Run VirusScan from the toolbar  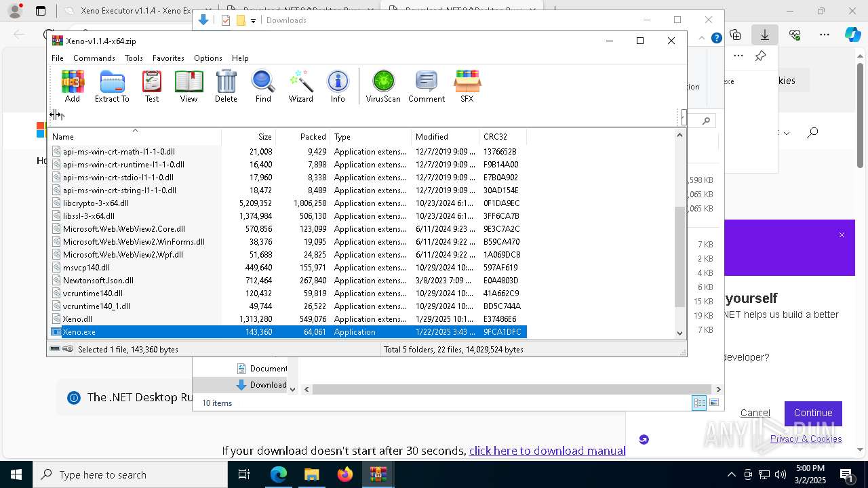click(x=383, y=86)
